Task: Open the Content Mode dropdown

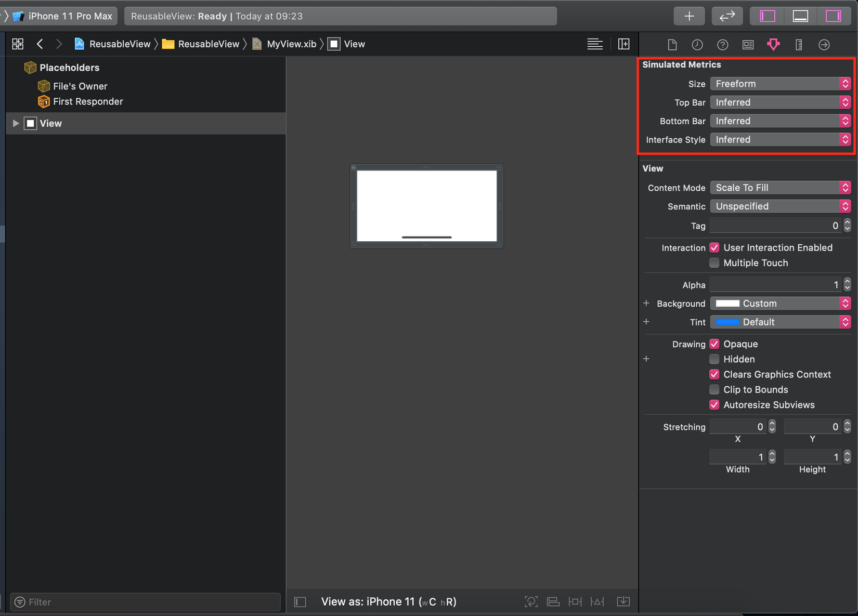Action: point(781,188)
